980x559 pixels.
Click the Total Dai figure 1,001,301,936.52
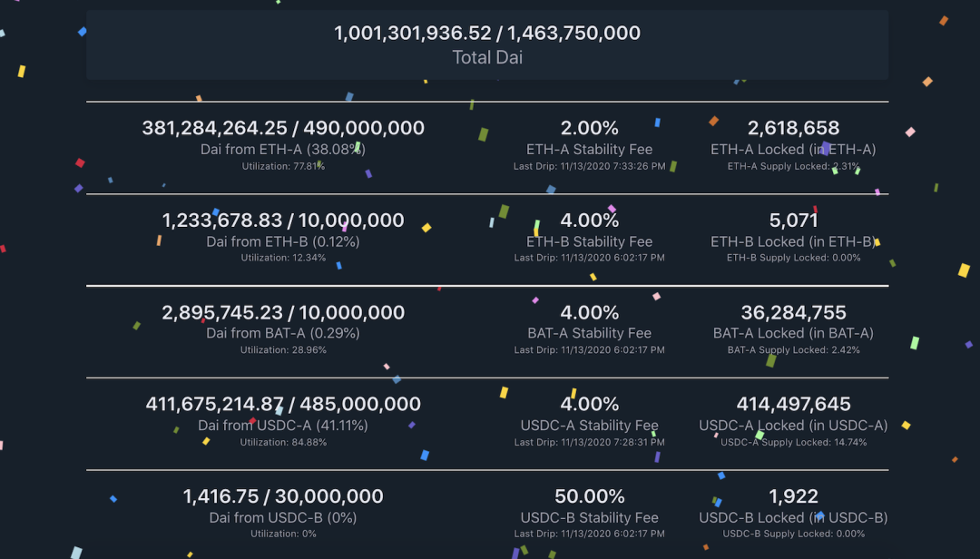pyautogui.click(x=413, y=34)
